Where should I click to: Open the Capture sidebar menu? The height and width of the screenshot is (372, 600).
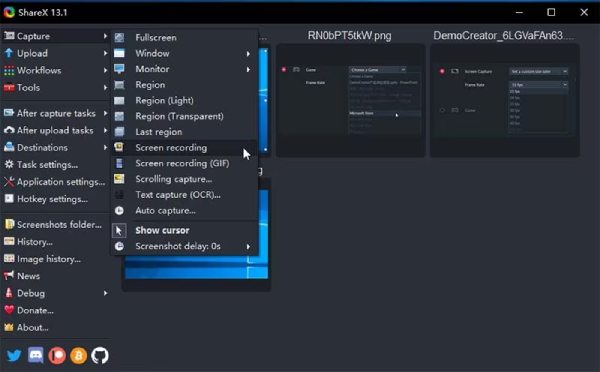[56, 36]
